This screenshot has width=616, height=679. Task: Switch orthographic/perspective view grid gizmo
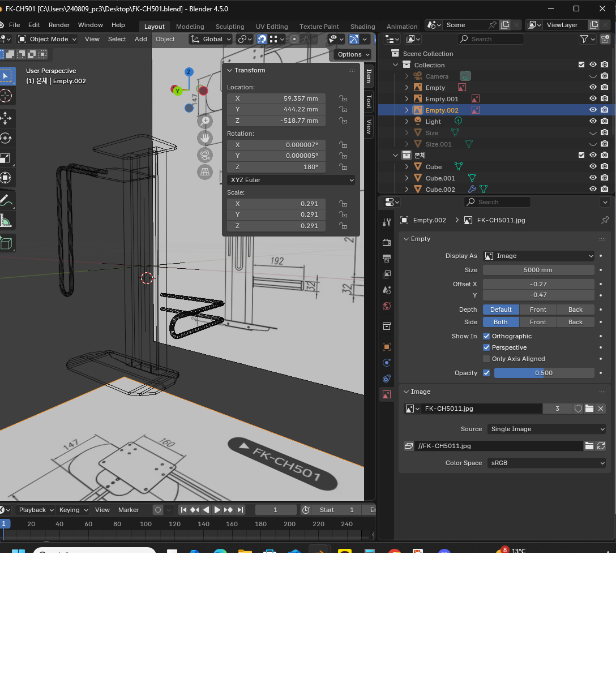[205, 172]
